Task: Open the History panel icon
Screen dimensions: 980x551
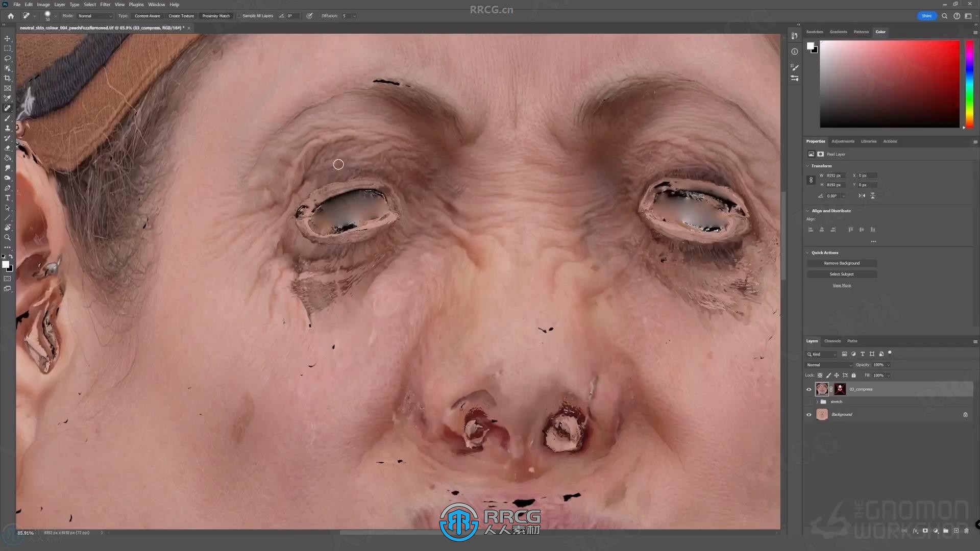Action: [x=794, y=36]
